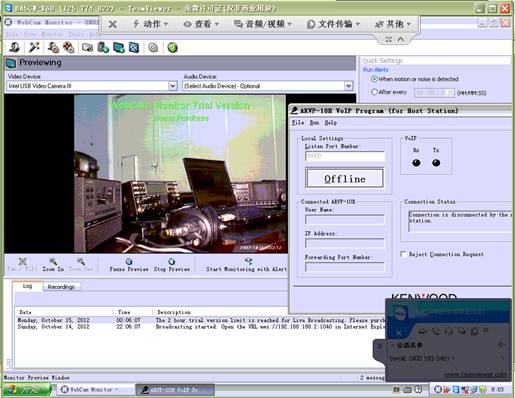Switch to the Log tab
Image resolution: width=515 pixels, height=398 pixels.
(27, 286)
